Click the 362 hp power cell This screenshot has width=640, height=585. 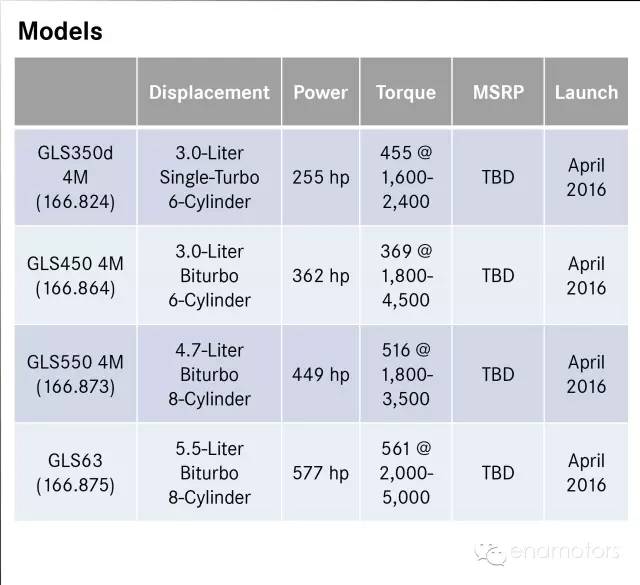click(x=320, y=276)
